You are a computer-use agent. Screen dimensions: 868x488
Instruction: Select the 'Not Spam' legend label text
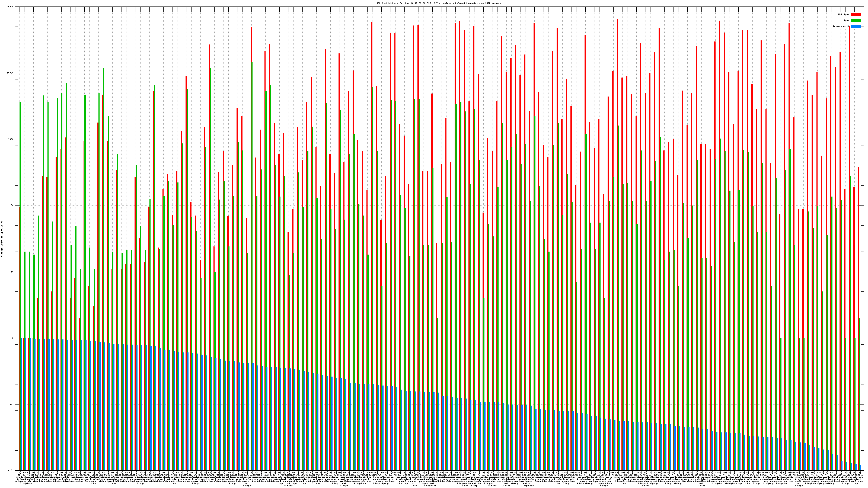coord(844,14)
